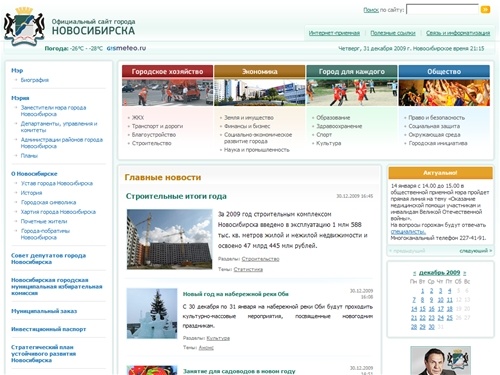Click the buildings photo under Экономика
Image resolution: width=500 pixels, height=375 pixels.
click(260, 92)
